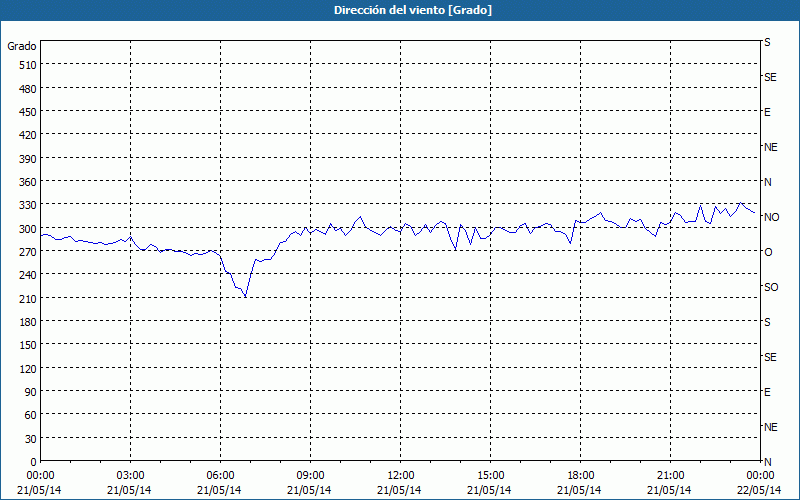Image resolution: width=800 pixels, height=500 pixels.
Task: Select the E compass label at 450 level
Action: pyautogui.click(x=767, y=112)
